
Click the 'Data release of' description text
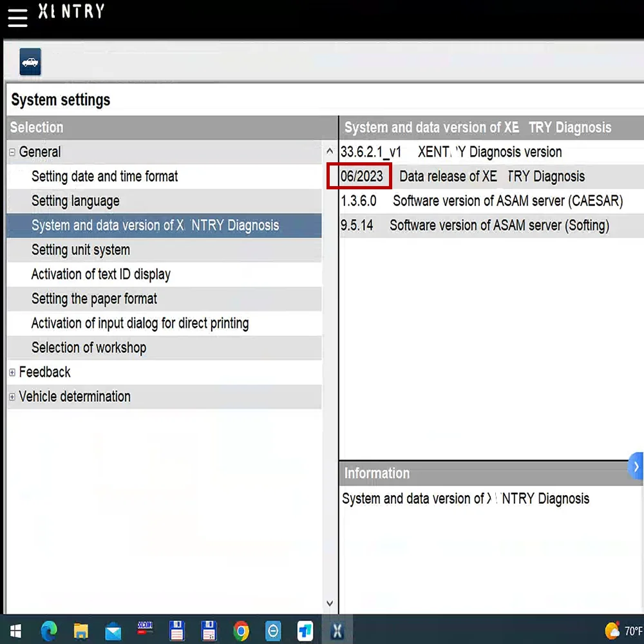(492, 176)
